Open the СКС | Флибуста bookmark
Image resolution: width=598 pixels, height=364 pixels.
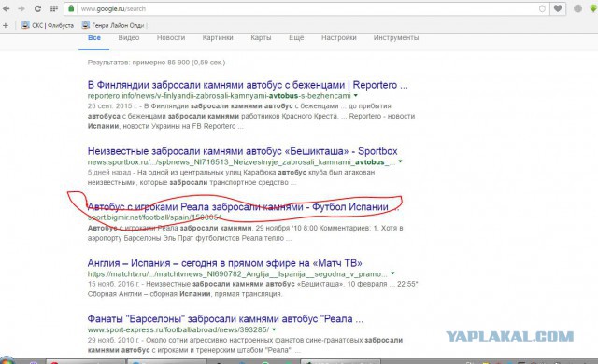(x=48, y=25)
